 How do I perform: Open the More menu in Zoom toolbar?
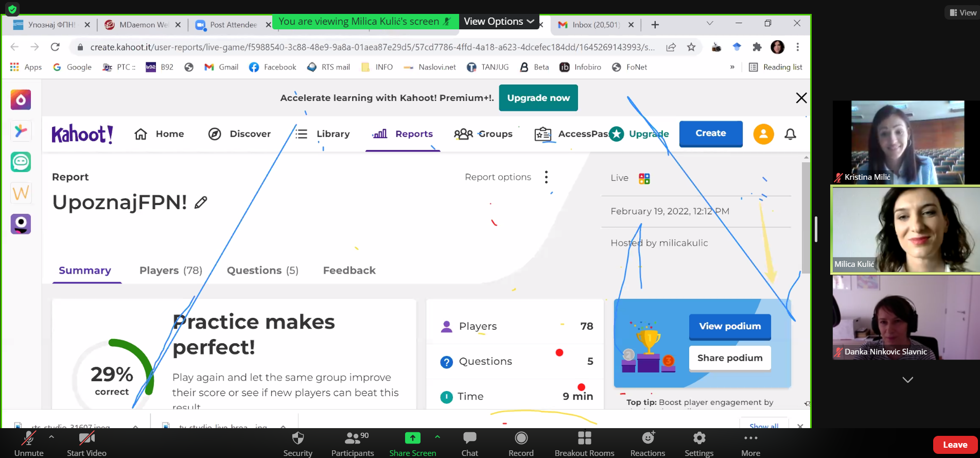pos(750,444)
